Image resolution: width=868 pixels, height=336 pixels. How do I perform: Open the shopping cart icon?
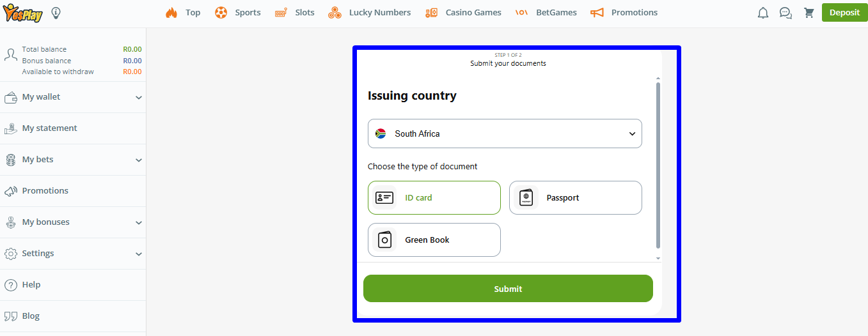click(x=809, y=13)
